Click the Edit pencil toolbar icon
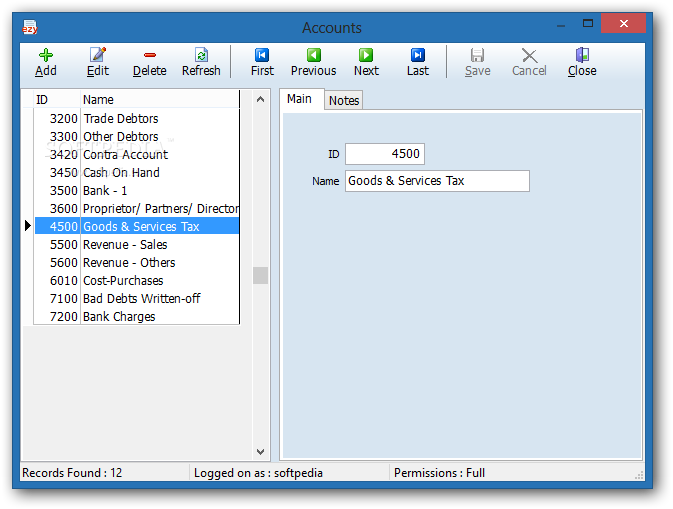Screen dimensions: 673x509 pyautogui.click(x=98, y=55)
